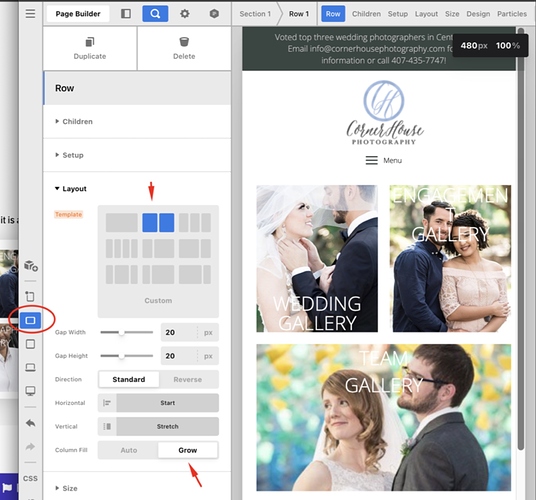Open the CSS editor in sidebar
The image size is (536, 500).
click(x=30, y=478)
